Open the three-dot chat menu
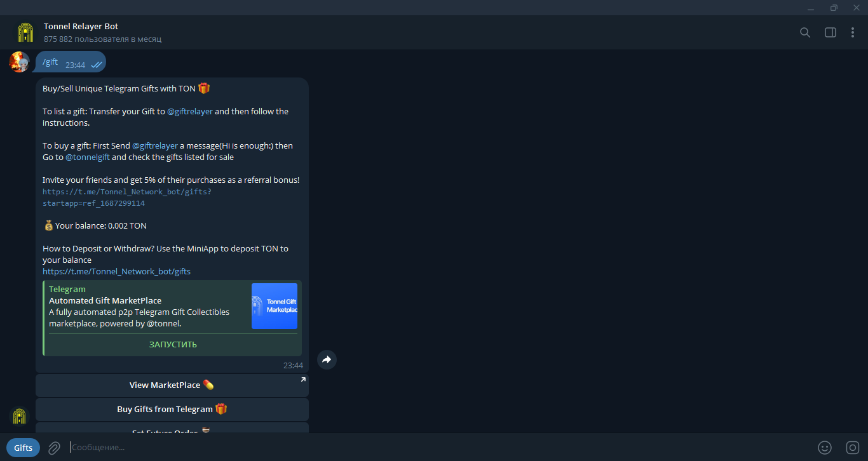Viewport: 868px width, 461px height. coord(853,32)
